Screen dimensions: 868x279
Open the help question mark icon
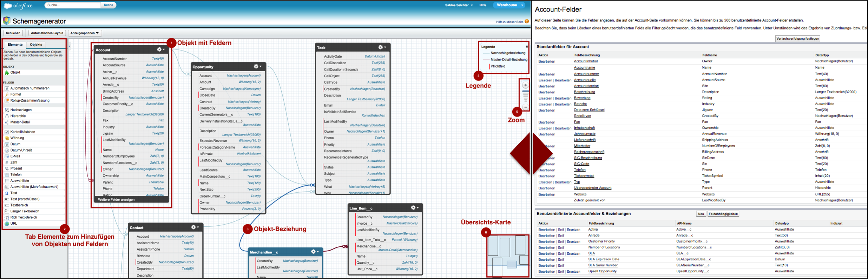coord(527,21)
